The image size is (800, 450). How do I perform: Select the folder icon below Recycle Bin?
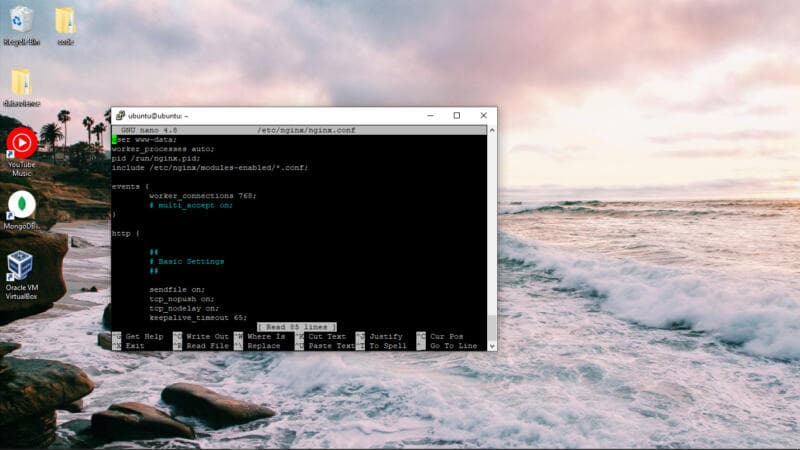[20, 83]
